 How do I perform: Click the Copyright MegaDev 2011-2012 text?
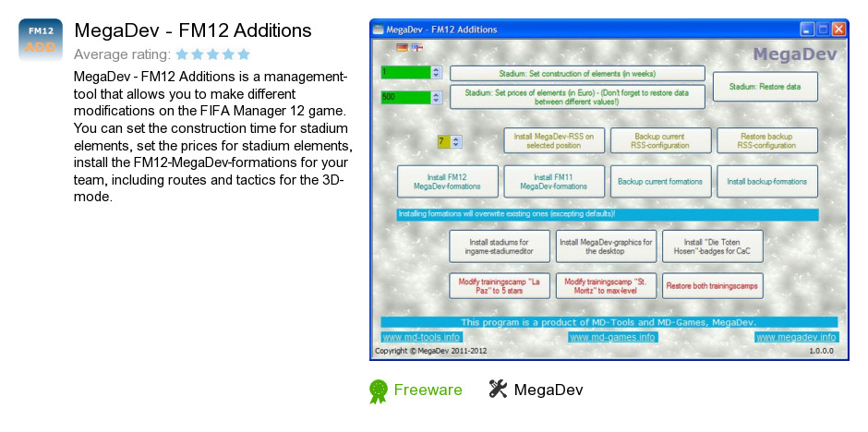[431, 351]
